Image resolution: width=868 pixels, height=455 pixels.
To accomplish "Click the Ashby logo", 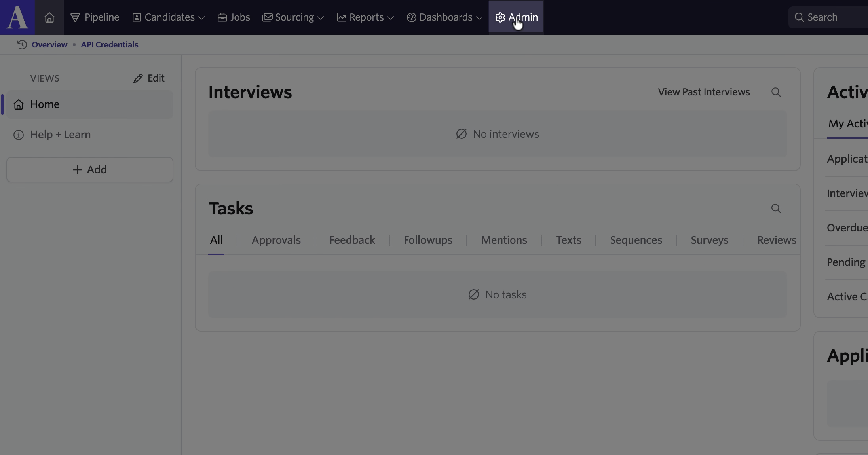I will pyautogui.click(x=17, y=17).
